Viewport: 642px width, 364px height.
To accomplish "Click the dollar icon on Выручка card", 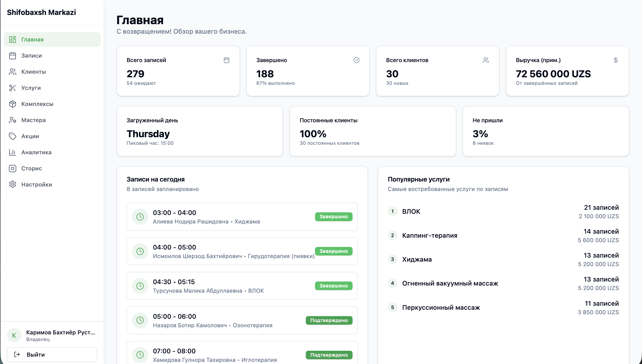I will coord(616,60).
